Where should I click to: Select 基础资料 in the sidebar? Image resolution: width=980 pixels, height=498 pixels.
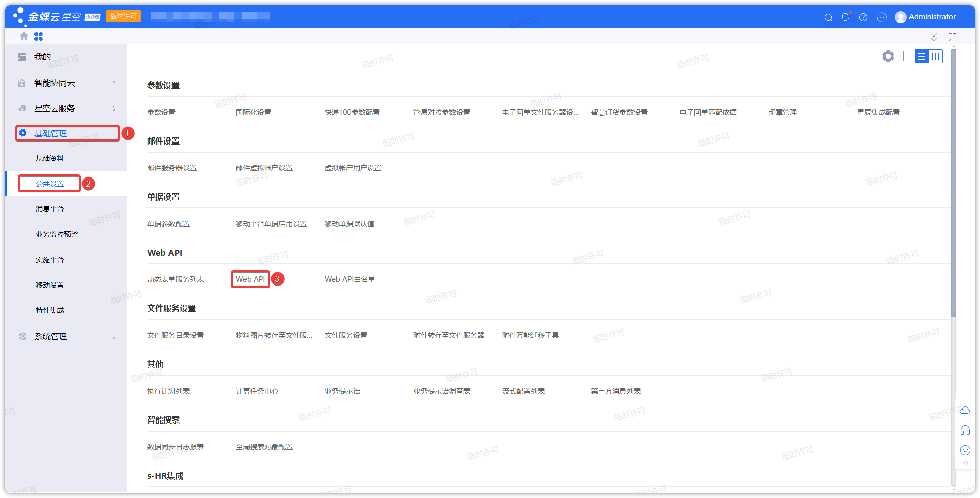[x=50, y=158]
